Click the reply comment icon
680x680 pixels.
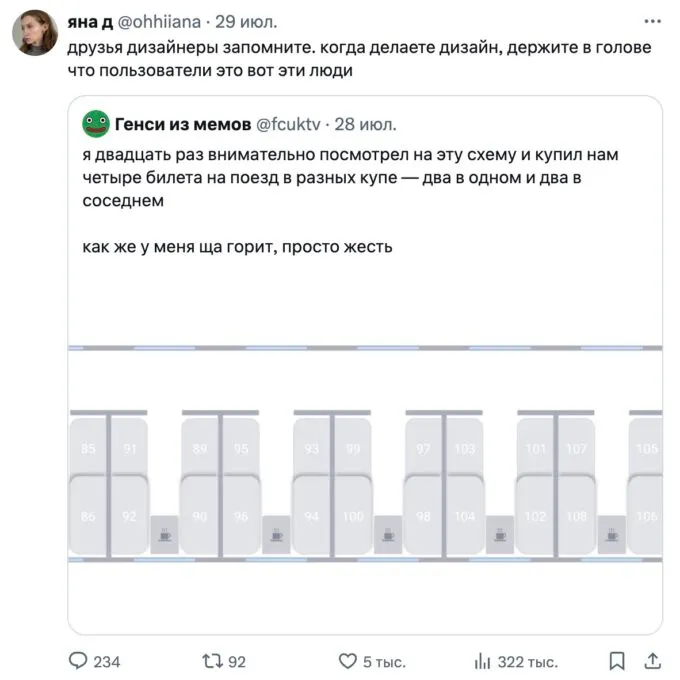pos(79,661)
